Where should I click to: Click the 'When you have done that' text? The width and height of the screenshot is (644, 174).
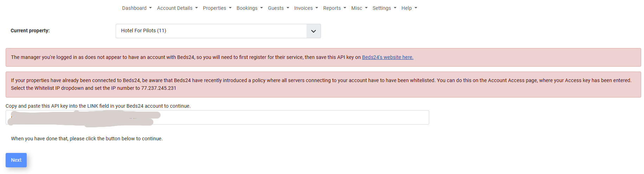[x=87, y=139]
